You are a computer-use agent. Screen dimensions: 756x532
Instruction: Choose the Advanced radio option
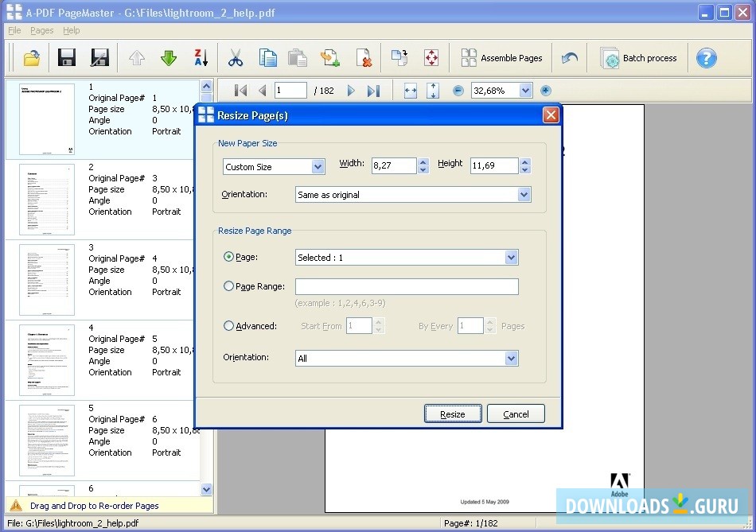click(x=228, y=325)
